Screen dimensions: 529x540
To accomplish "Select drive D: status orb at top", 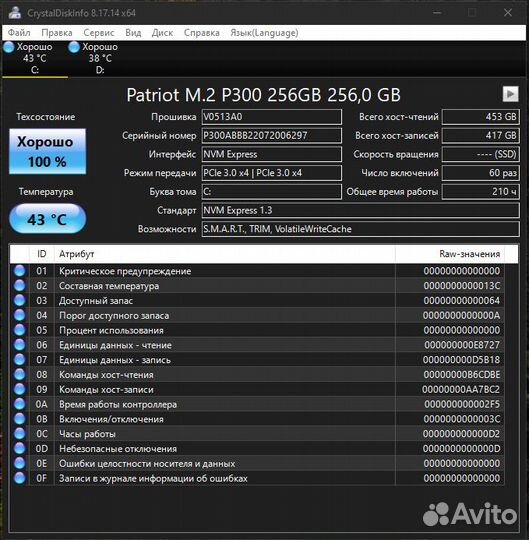I will (x=74, y=47).
